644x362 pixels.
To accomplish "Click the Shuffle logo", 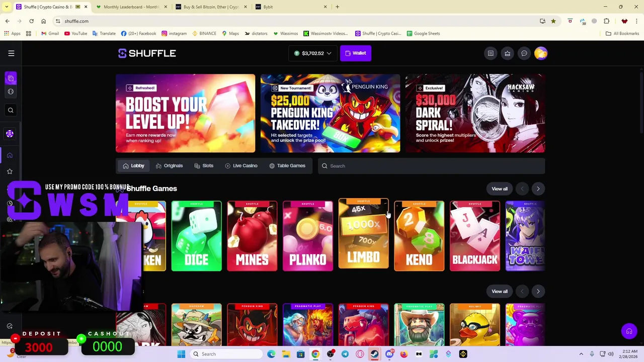I will click(147, 53).
